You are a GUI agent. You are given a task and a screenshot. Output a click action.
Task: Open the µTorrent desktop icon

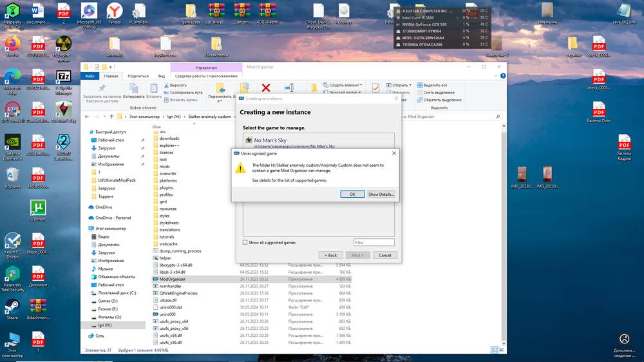pos(38,209)
